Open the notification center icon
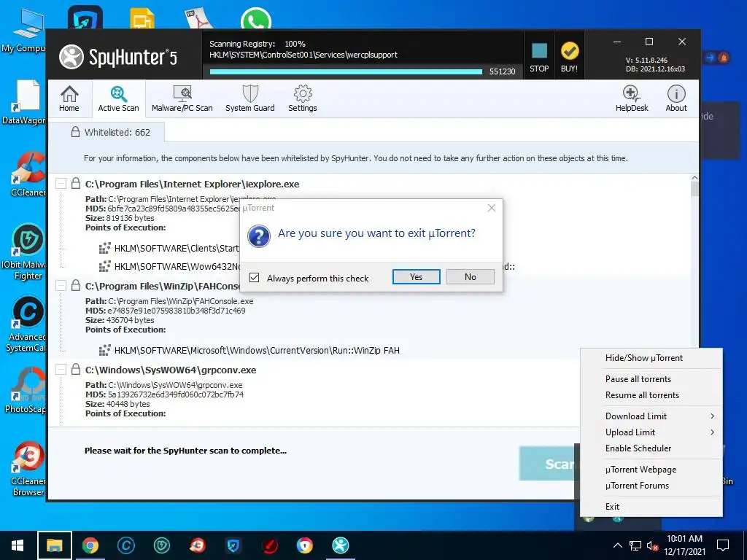 (723, 545)
